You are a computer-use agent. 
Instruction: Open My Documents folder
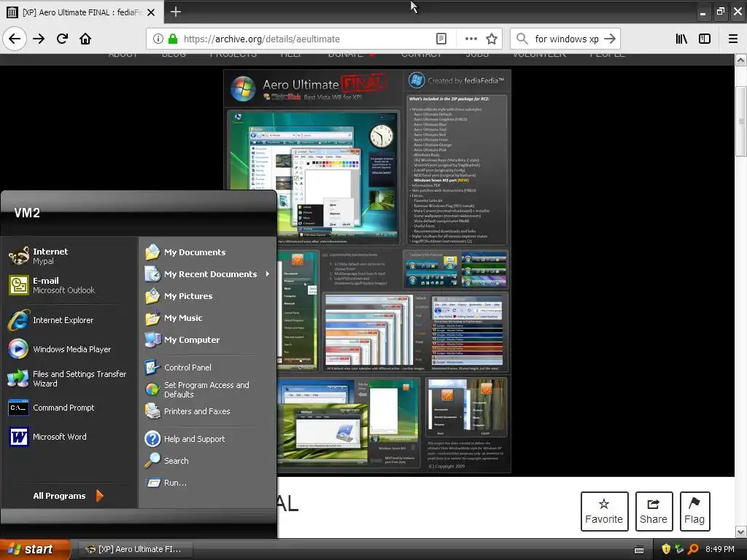click(x=208, y=252)
